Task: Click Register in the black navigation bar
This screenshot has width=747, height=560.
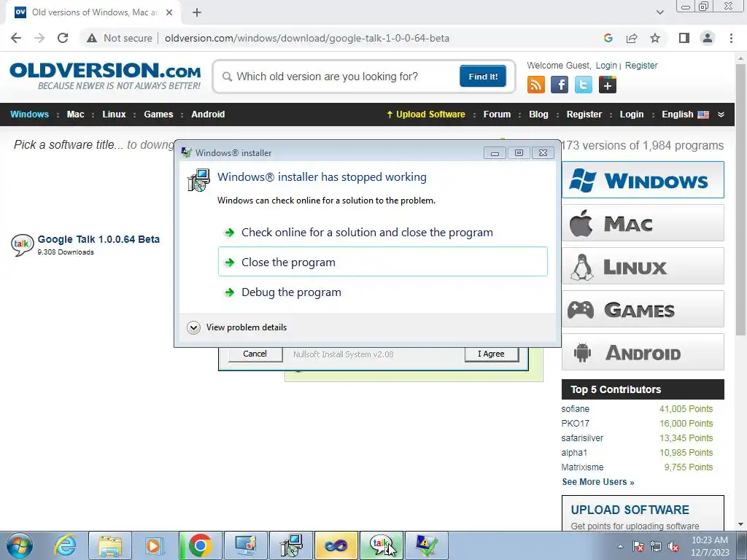Action: [x=584, y=114]
